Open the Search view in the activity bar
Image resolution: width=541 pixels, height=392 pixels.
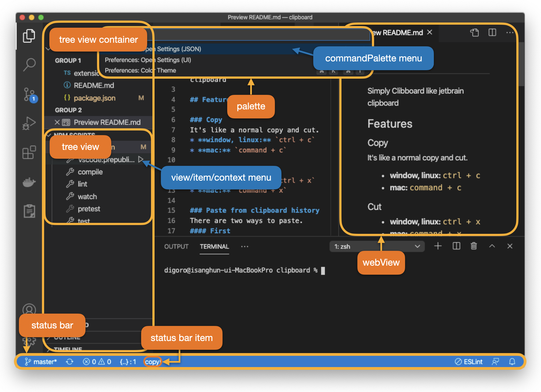(29, 64)
